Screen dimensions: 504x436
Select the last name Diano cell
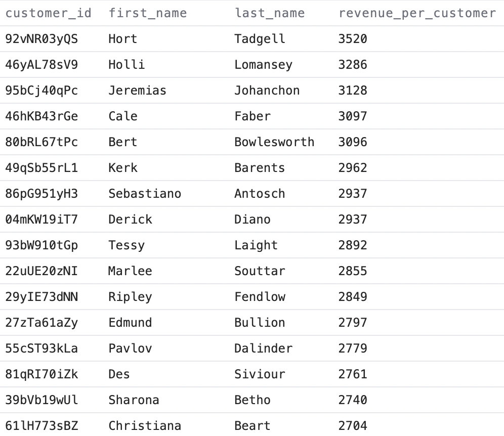click(252, 220)
